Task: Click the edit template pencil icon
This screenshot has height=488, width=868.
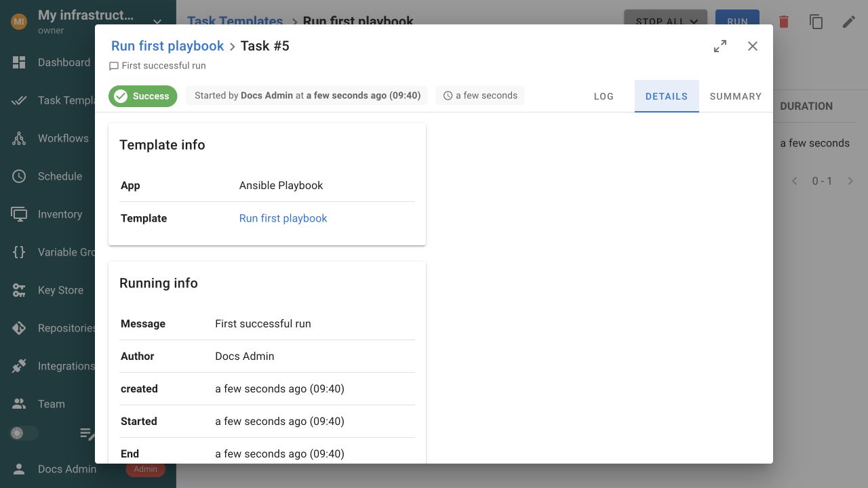Action: [x=849, y=22]
